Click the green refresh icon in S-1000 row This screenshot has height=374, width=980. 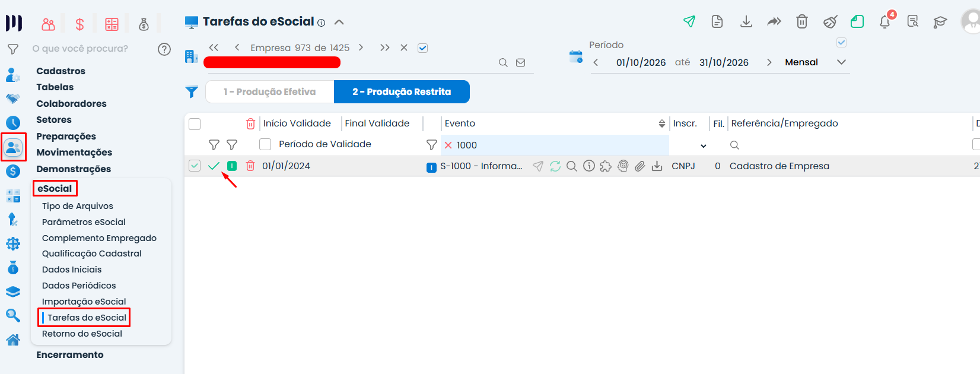tap(555, 166)
